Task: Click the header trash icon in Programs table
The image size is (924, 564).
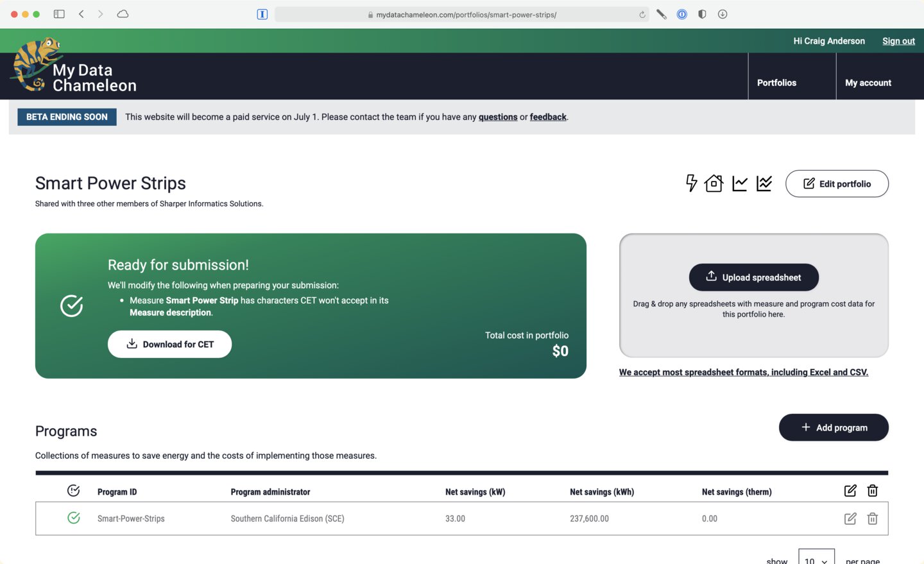Action: click(873, 491)
